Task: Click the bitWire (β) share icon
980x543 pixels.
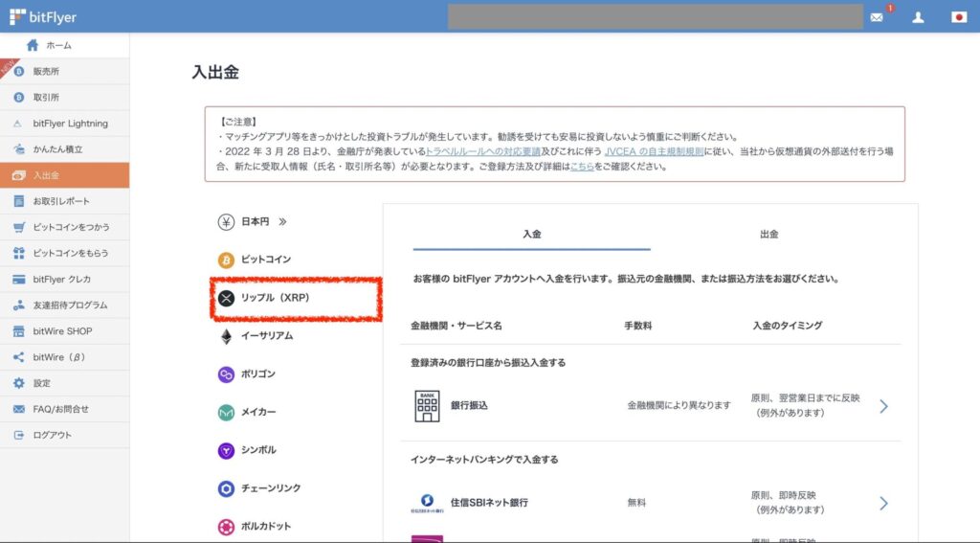Action: [19, 357]
